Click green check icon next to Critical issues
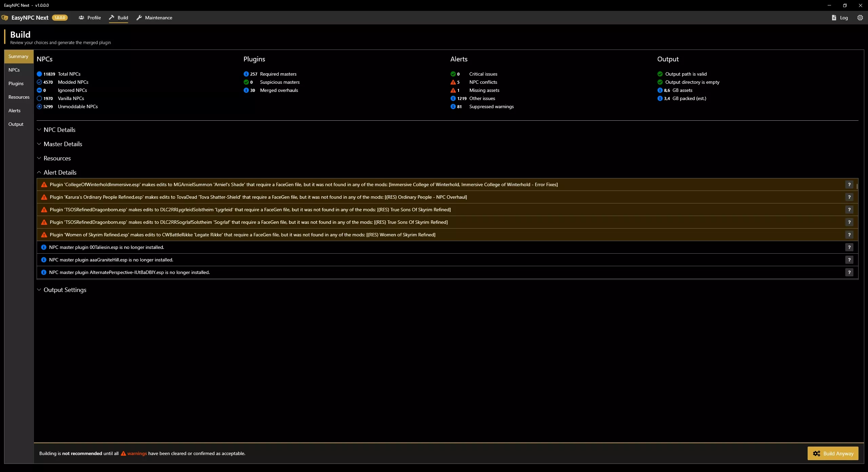Viewport: 868px width, 472px height. 453,74
